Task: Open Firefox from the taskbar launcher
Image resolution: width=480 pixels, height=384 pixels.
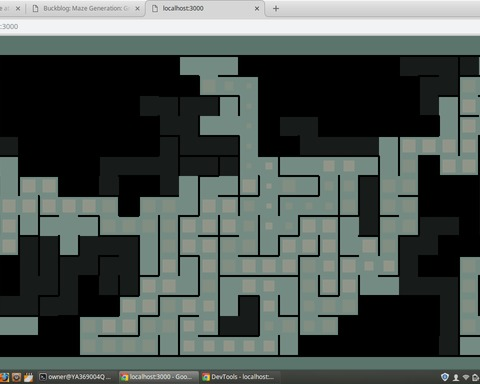Action: coord(4,377)
